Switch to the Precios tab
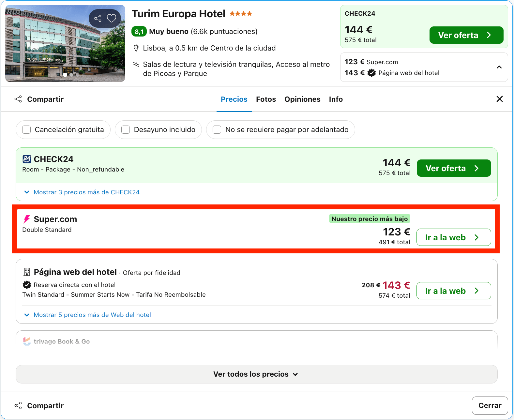The image size is (514, 420). pos(234,99)
